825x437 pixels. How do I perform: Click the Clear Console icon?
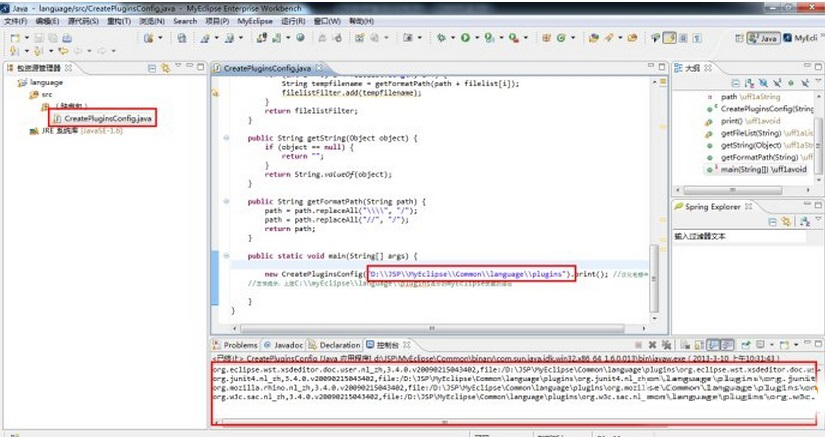pos(685,345)
